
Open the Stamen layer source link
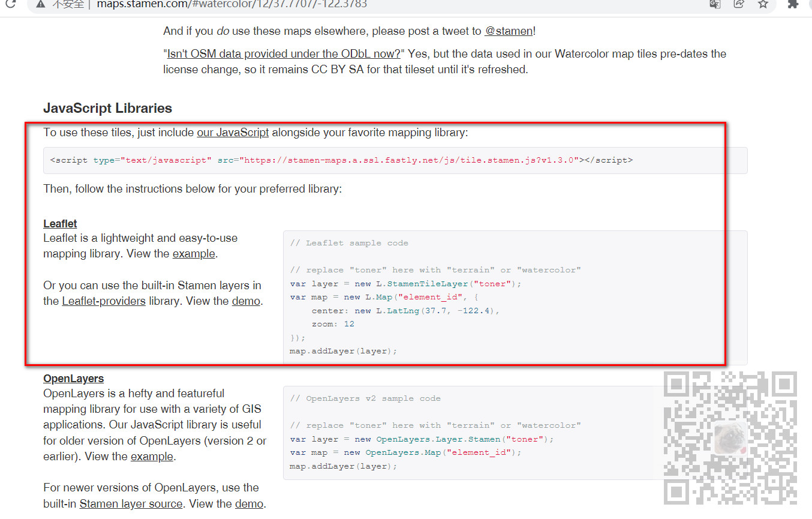pyautogui.click(x=131, y=503)
